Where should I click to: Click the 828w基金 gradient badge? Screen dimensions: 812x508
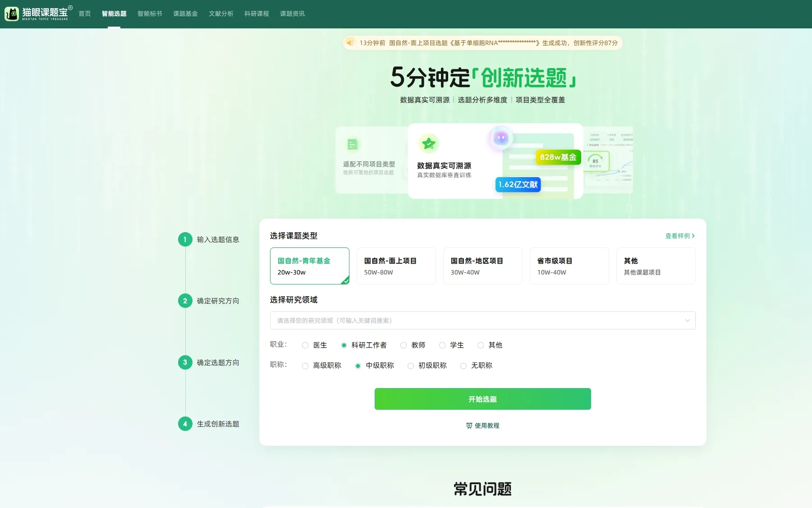[558, 157]
